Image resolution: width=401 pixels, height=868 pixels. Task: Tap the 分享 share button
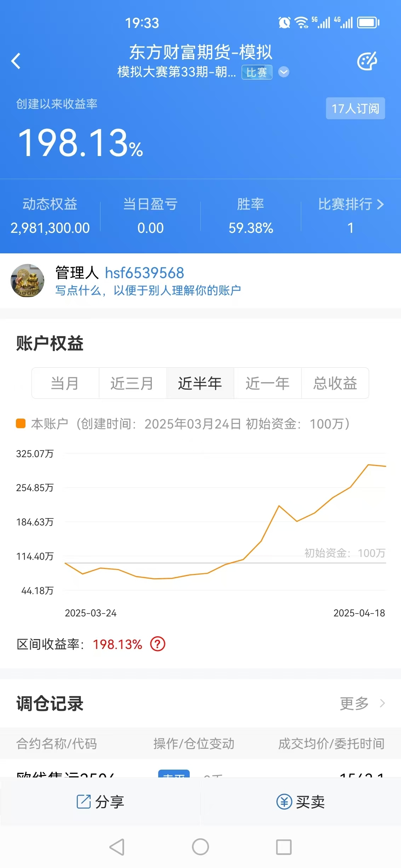(100, 802)
